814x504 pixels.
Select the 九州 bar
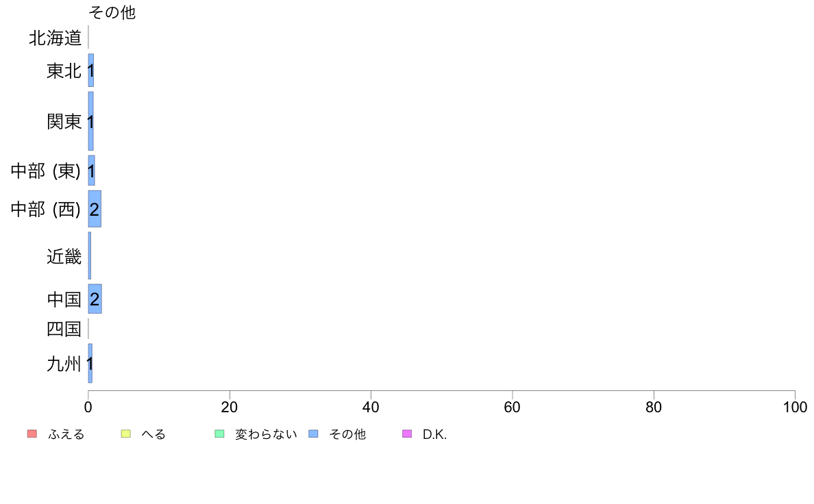(90, 364)
